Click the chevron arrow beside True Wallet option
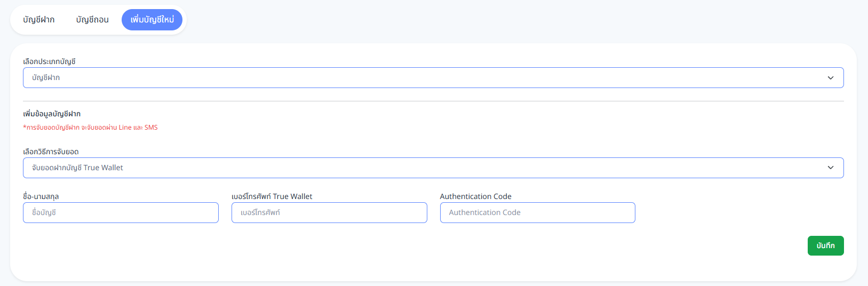 click(x=830, y=168)
